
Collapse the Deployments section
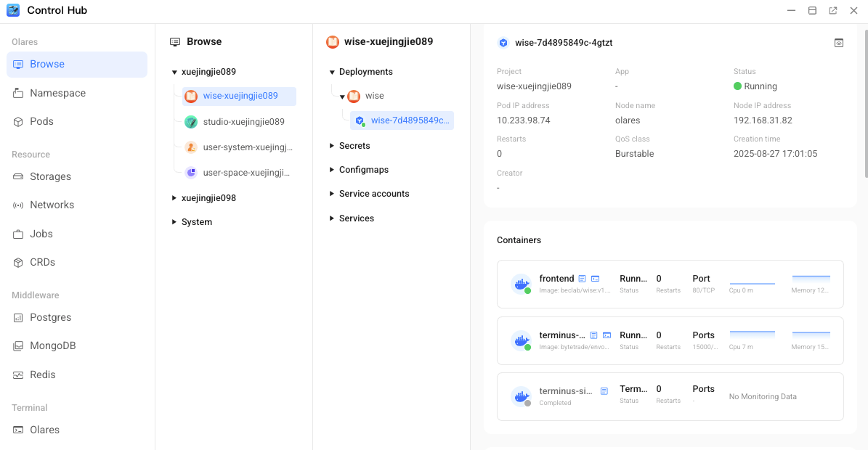(332, 72)
